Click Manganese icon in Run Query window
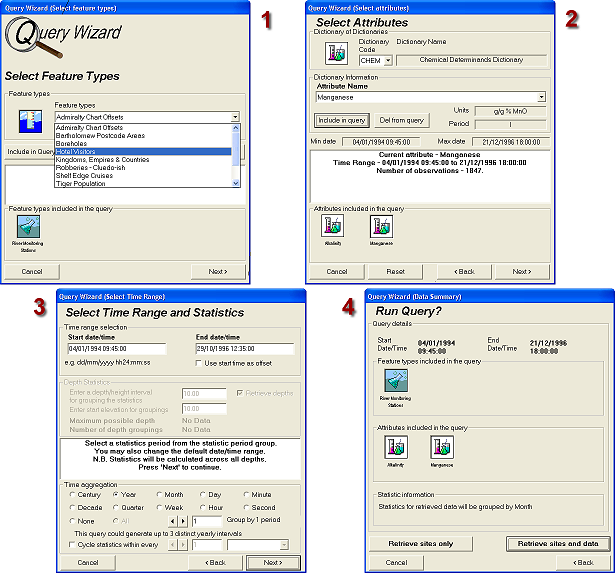The image size is (615, 573). pos(441,450)
